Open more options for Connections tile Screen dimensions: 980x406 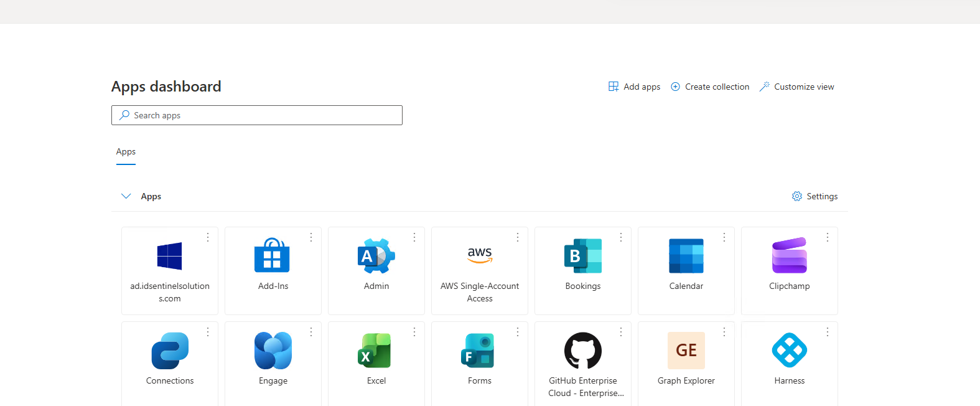coord(208,332)
